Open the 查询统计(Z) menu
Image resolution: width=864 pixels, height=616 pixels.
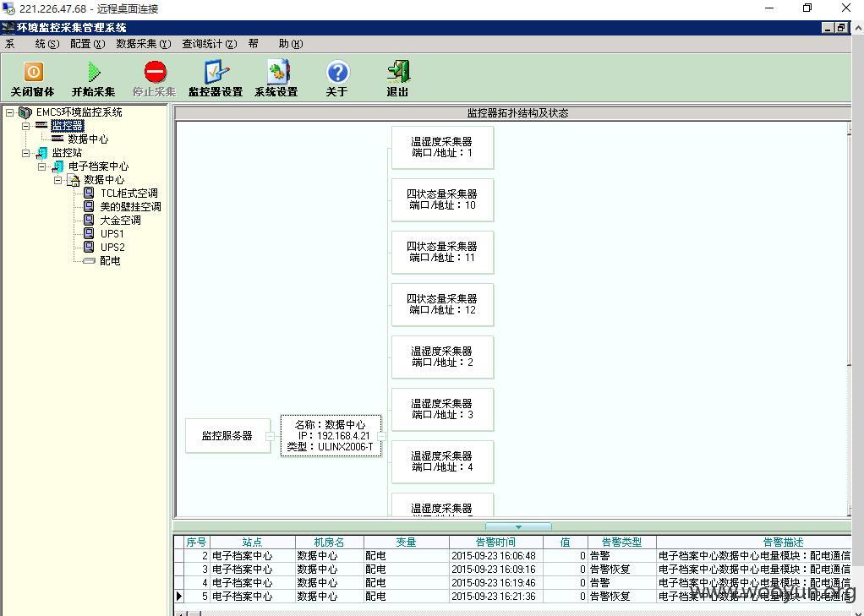coord(210,44)
